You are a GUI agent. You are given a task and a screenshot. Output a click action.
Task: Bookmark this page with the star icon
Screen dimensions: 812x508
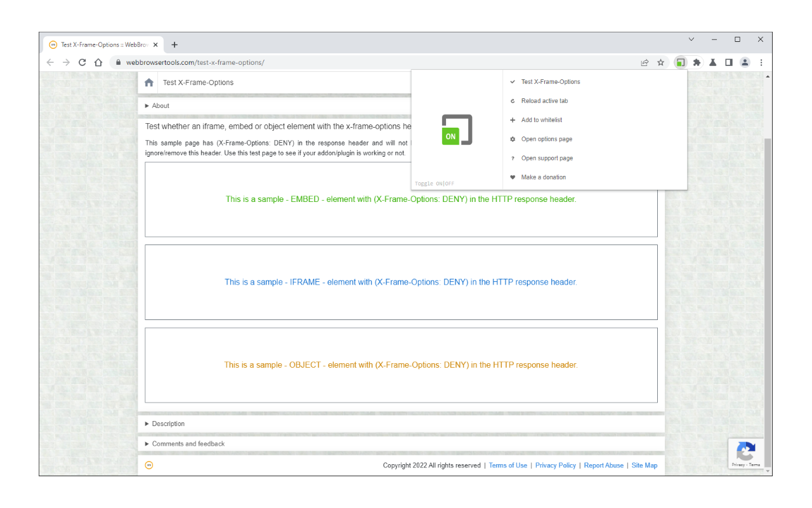pyautogui.click(x=660, y=62)
